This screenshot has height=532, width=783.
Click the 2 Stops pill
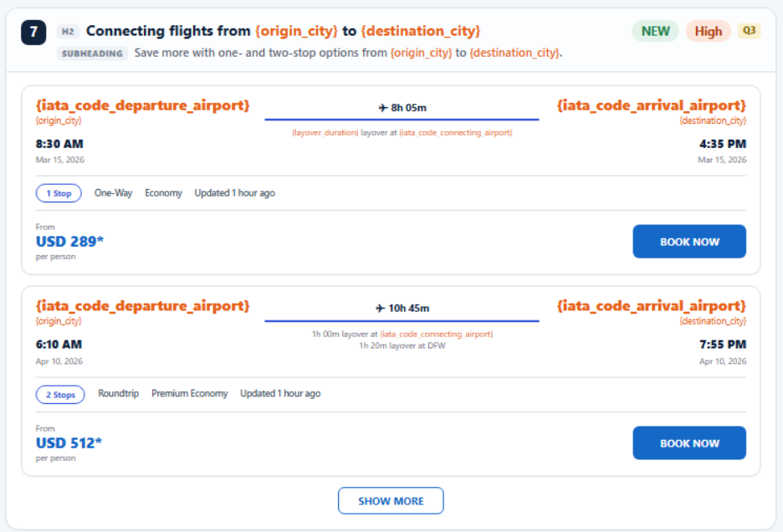(x=60, y=395)
